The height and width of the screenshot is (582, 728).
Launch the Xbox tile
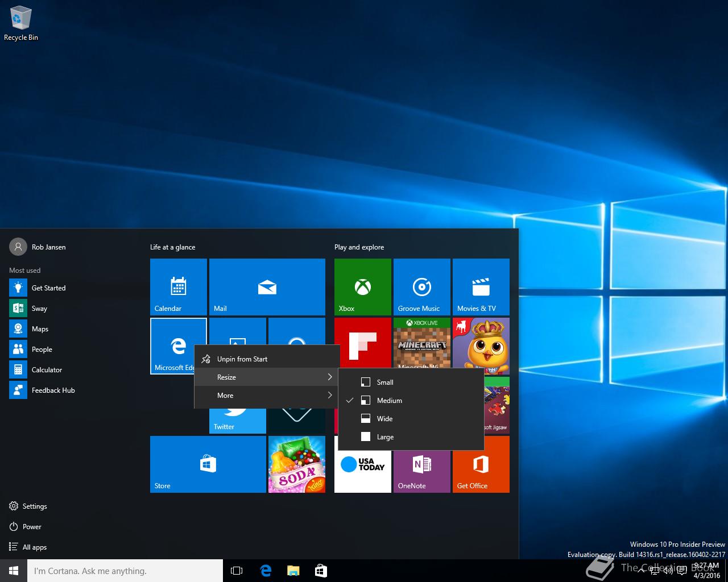pyautogui.click(x=363, y=287)
